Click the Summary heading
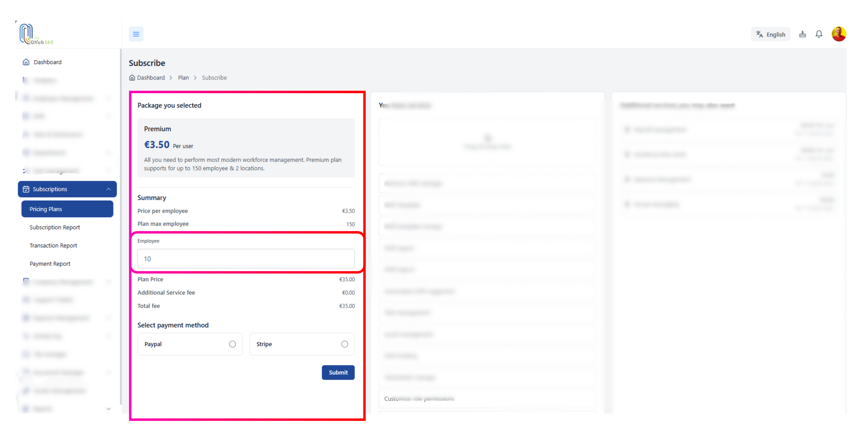 point(152,197)
